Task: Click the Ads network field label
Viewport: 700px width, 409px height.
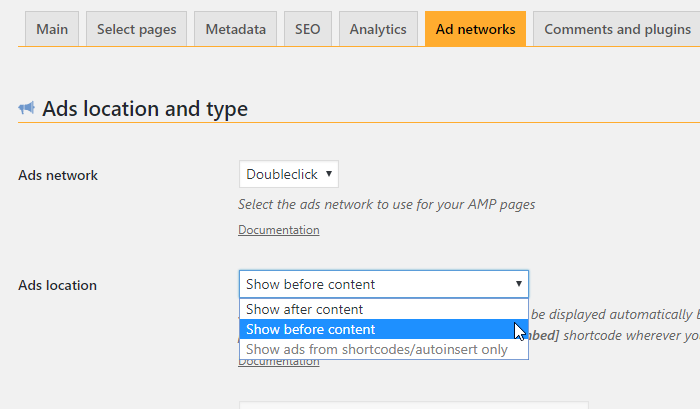Action: 58,175
